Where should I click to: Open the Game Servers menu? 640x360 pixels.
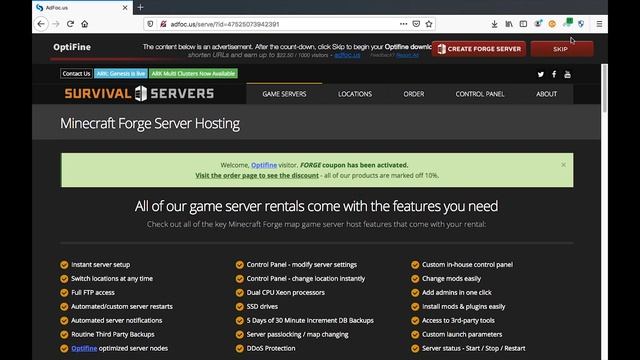point(284,94)
